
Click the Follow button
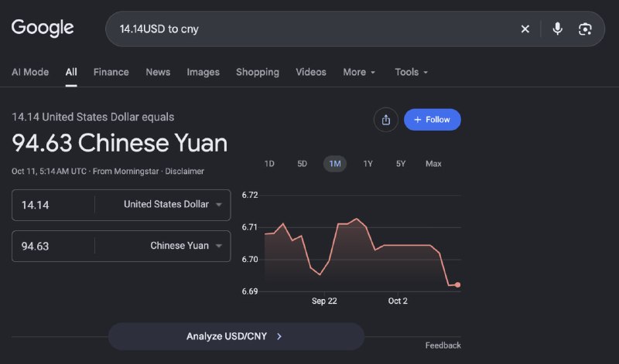coord(433,120)
